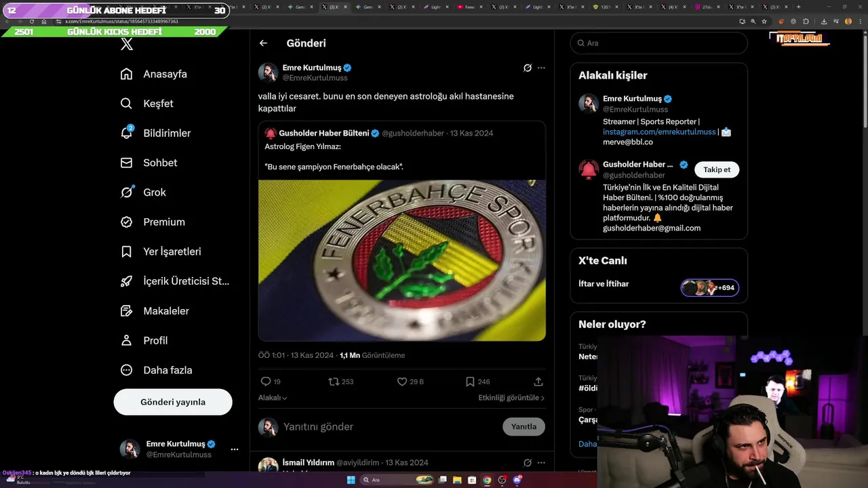Viewport: 868px width, 488px height.
Task: Open Emre Kurtulmuş profile avatar on post
Action: tap(268, 73)
